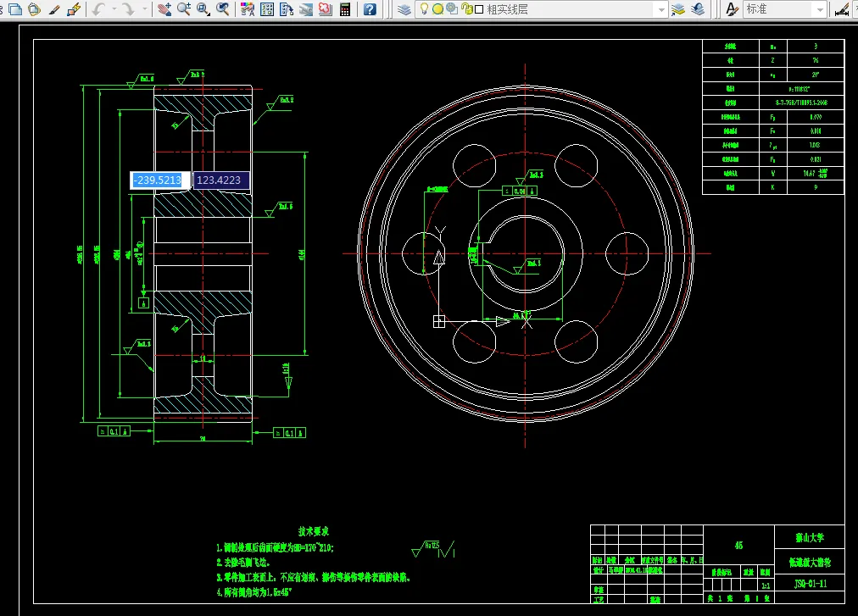Click the material 45 in title block
The image size is (858, 616).
(x=738, y=546)
